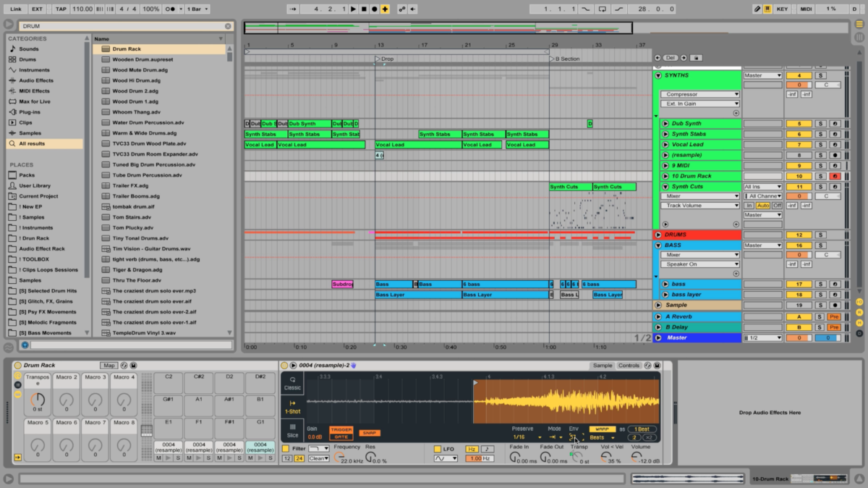Collapse the SYNTHS group track
Image resolution: width=868 pixels, height=488 pixels.
pos(658,75)
